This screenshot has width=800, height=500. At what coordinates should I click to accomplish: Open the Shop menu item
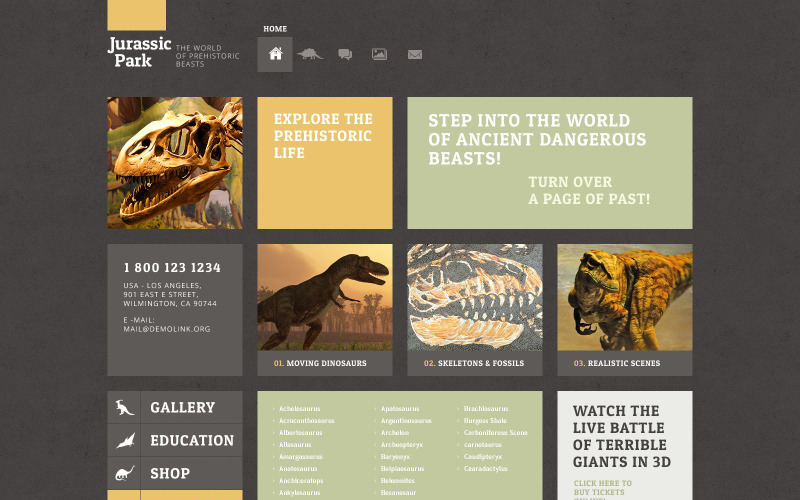pyautogui.click(x=170, y=473)
